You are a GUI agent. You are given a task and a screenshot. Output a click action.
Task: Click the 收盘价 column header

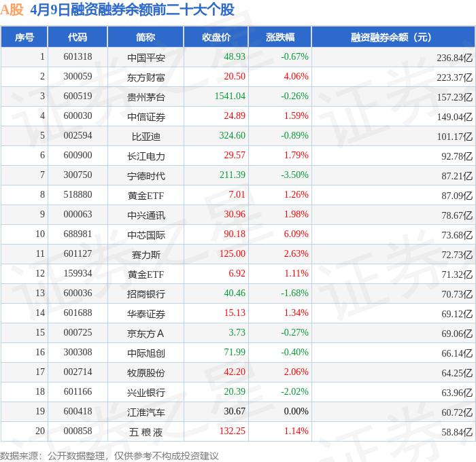point(216,37)
